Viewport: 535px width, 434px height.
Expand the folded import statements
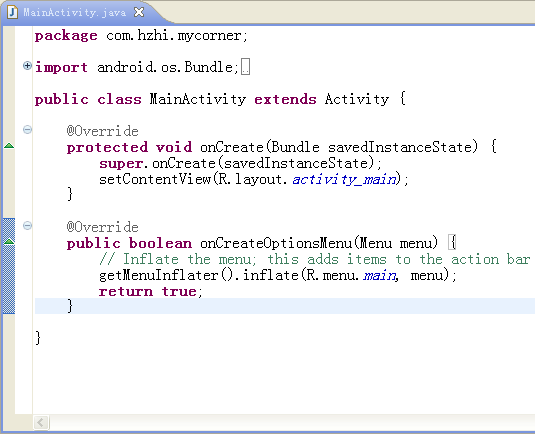[x=27, y=66]
